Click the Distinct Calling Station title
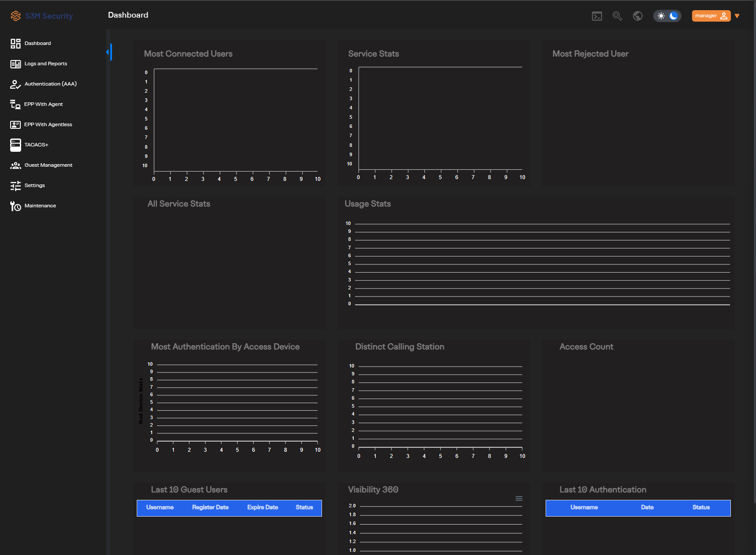This screenshot has height=555, width=756. click(400, 347)
